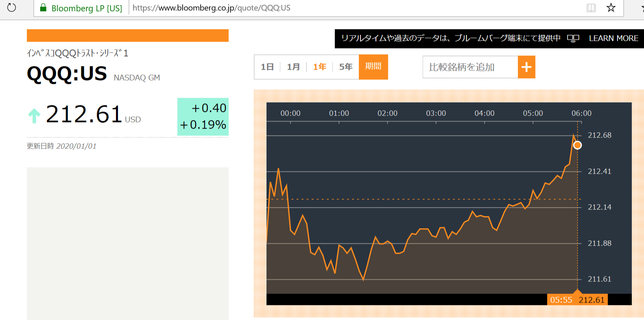This screenshot has width=644, height=320.
Task: Click the orange plus add-comparison button
Action: (526, 67)
